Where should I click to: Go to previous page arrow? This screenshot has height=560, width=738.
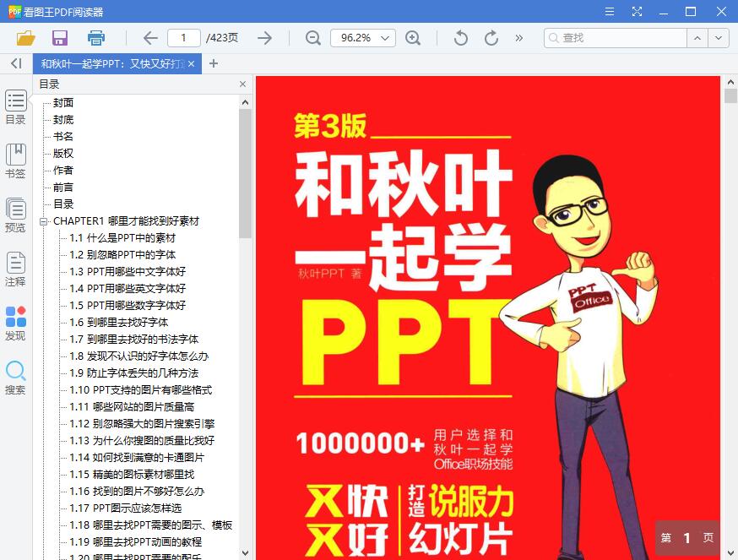[150, 38]
